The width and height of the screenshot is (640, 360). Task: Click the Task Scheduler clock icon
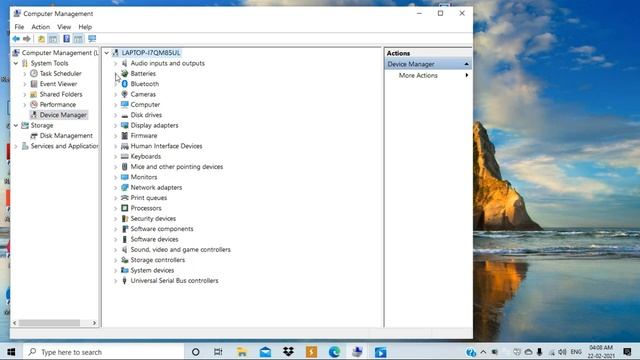click(34, 73)
